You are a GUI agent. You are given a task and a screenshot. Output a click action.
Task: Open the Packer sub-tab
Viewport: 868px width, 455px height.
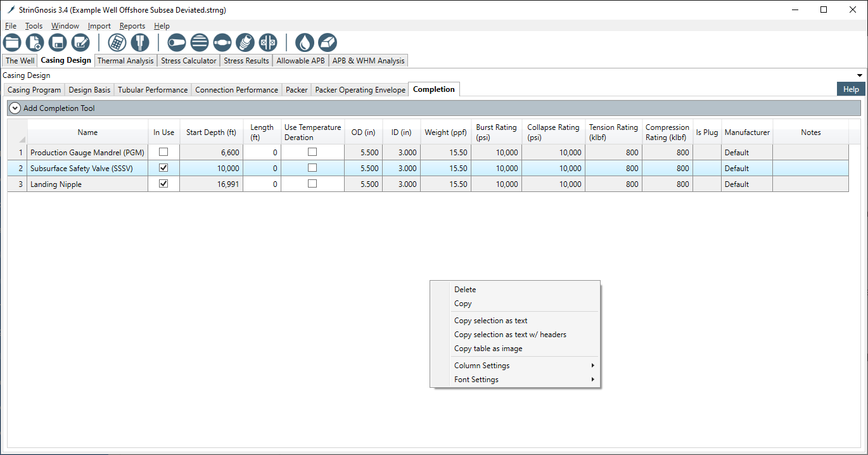click(x=297, y=90)
